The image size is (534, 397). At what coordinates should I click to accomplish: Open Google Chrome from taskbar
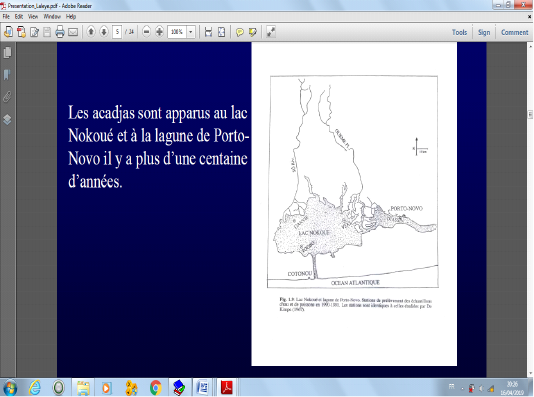pos(156,388)
